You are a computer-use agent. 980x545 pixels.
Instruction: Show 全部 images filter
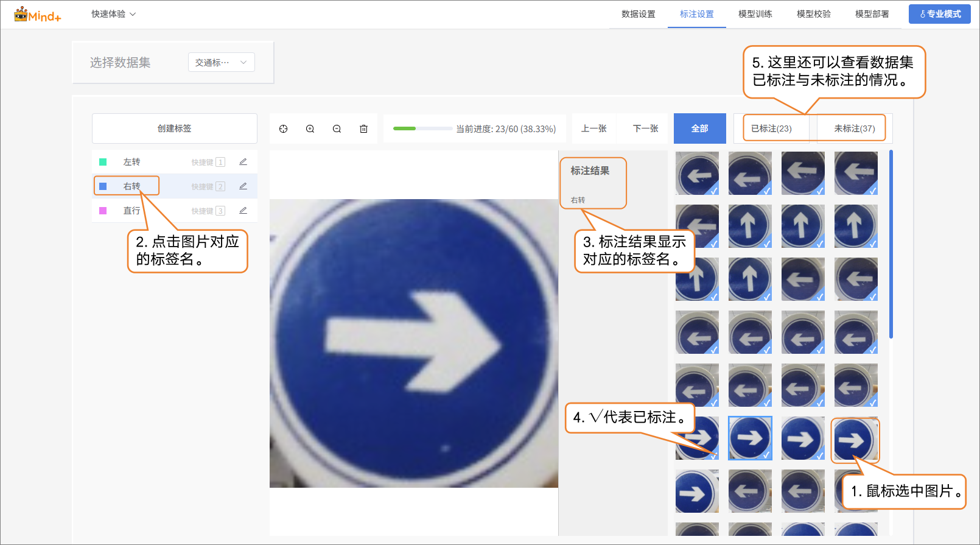coord(699,128)
